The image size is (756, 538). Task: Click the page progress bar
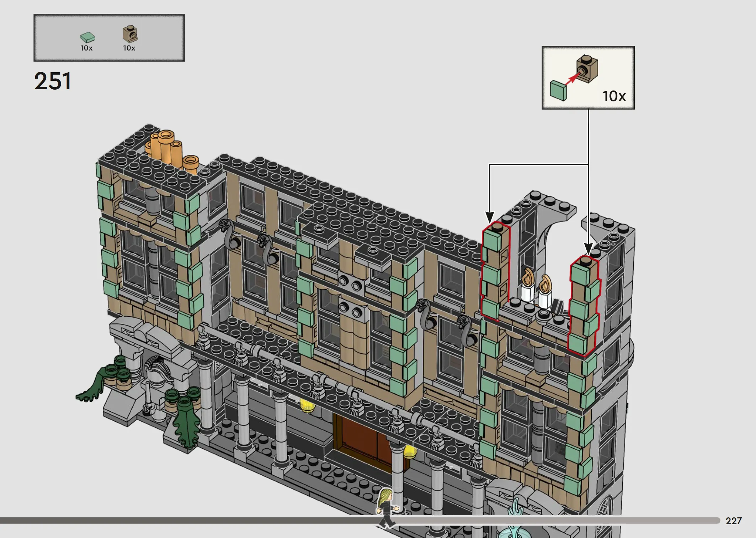coord(360,521)
